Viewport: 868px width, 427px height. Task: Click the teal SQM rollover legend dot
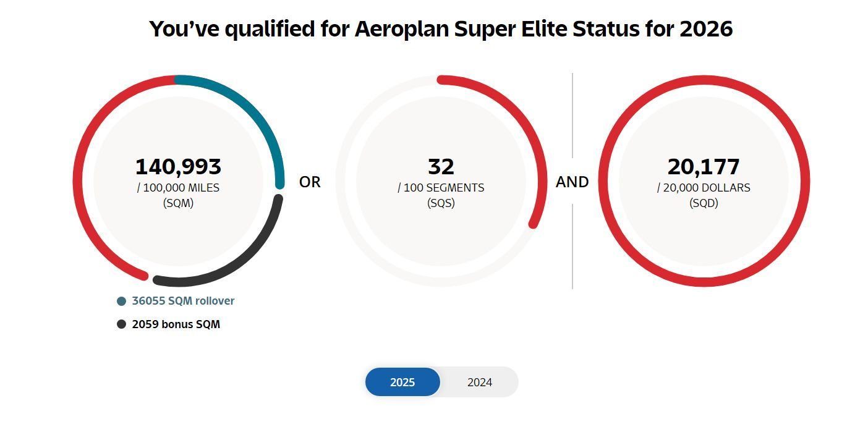click(121, 301)
